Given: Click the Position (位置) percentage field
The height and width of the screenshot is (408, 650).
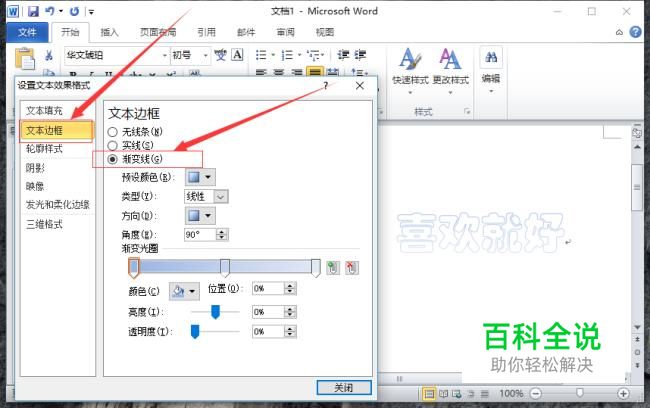Looking at the screenshot, I should pyautogui.click(x=268, y=289).
